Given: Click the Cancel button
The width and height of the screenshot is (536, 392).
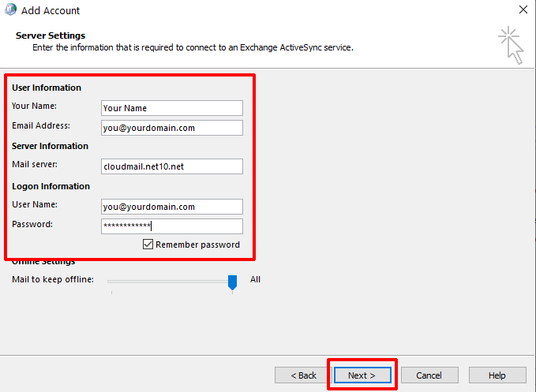Looking at the screenshot, I should (x=429, y=375).
